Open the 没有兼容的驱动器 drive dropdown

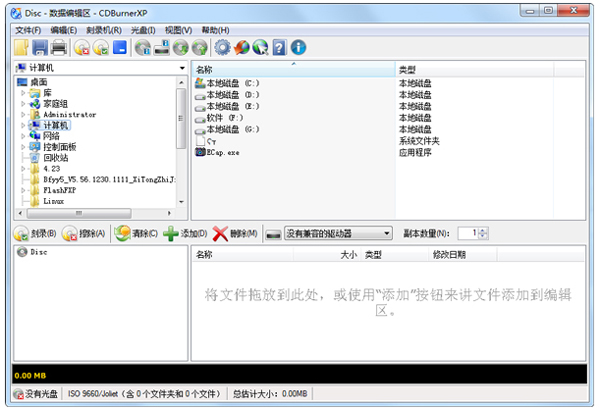[x=386, y=234]
